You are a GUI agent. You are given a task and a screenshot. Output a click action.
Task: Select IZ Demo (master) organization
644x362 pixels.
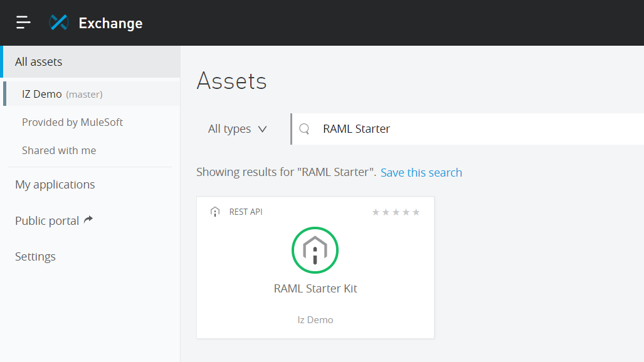pyautogui.click(x=92, y=94)
